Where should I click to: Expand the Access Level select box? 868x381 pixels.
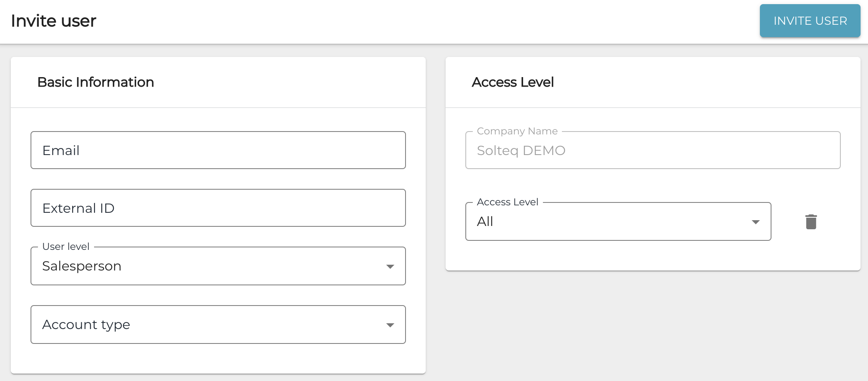[x=618, y=221]
